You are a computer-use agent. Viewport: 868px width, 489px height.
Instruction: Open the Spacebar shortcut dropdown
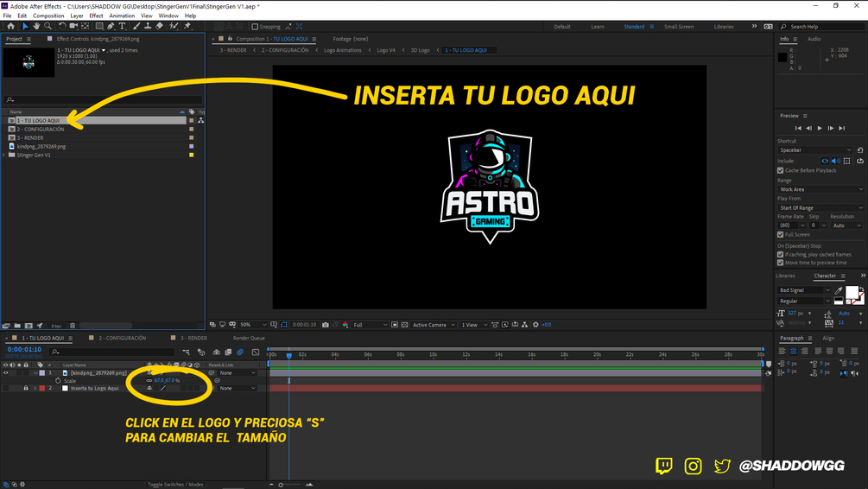point(814,150)
